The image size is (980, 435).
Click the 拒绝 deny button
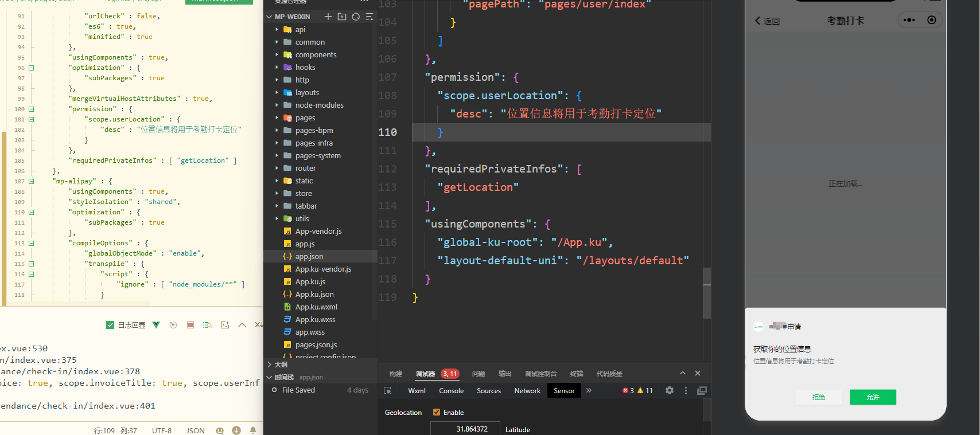pos(818,397)
